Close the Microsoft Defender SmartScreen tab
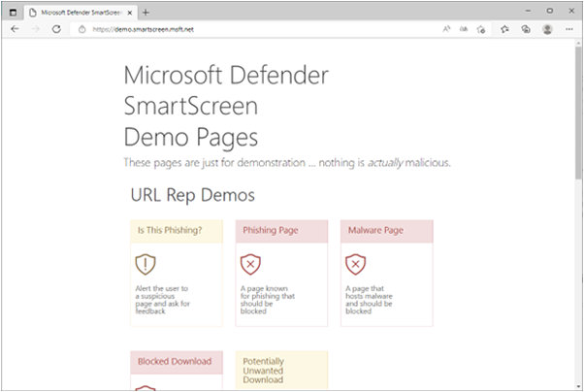 click(130, 13)
